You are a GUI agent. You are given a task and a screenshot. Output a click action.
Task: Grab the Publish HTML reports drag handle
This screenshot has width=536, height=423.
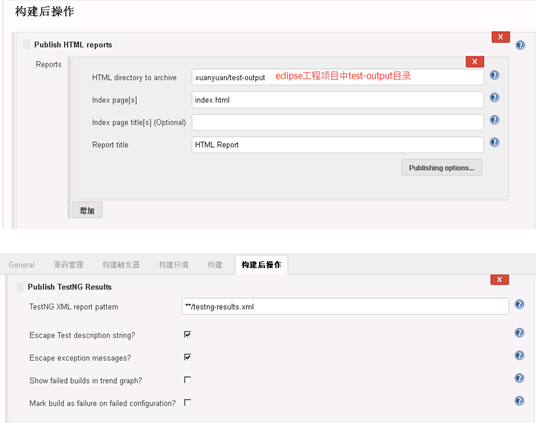pos(26,44)
